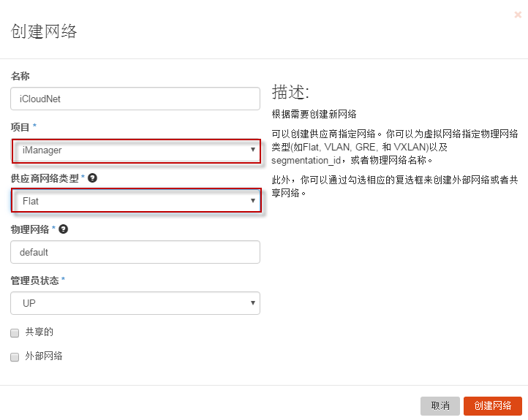Screen dimensions: 528x420
Task: Enable the 共享的 checkbox
Action: [15, 332]
